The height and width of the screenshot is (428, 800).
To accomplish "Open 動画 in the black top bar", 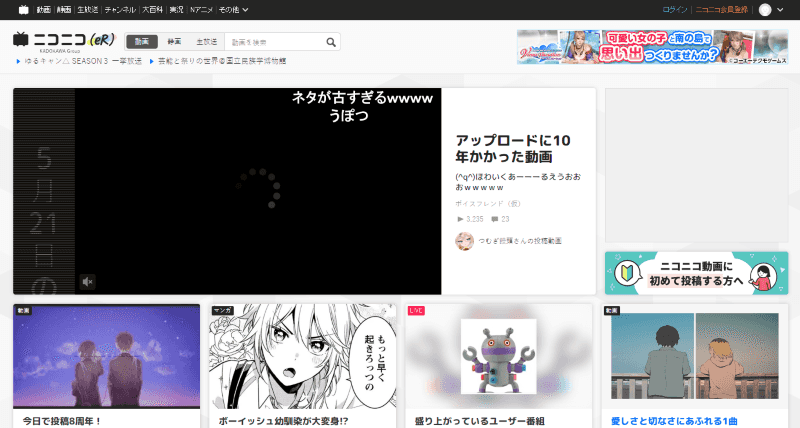I will (x=43, y=10).
